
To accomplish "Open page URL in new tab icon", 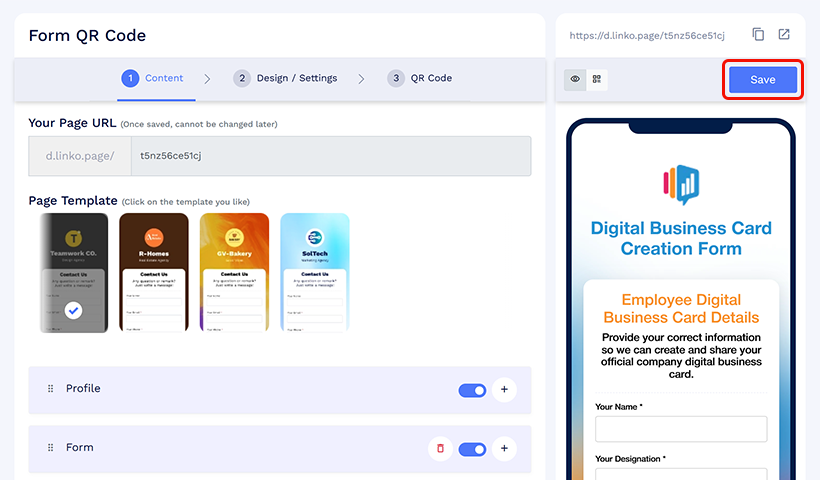I will coord(784,35).
